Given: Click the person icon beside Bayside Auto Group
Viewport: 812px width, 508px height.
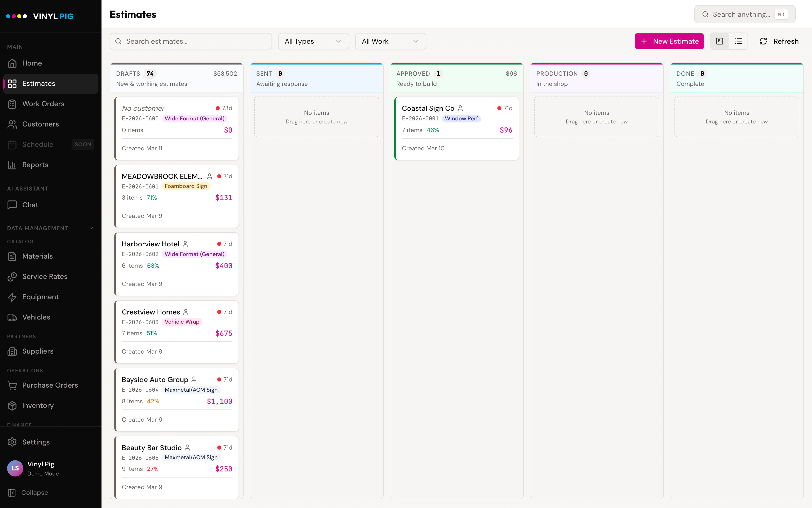Looking at the screenshot, I should tap(194, 380).
